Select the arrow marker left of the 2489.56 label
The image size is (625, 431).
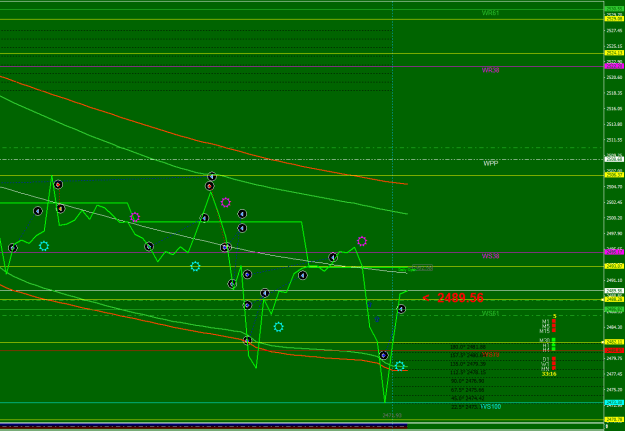pyautogui.click(x=401, y=309)
